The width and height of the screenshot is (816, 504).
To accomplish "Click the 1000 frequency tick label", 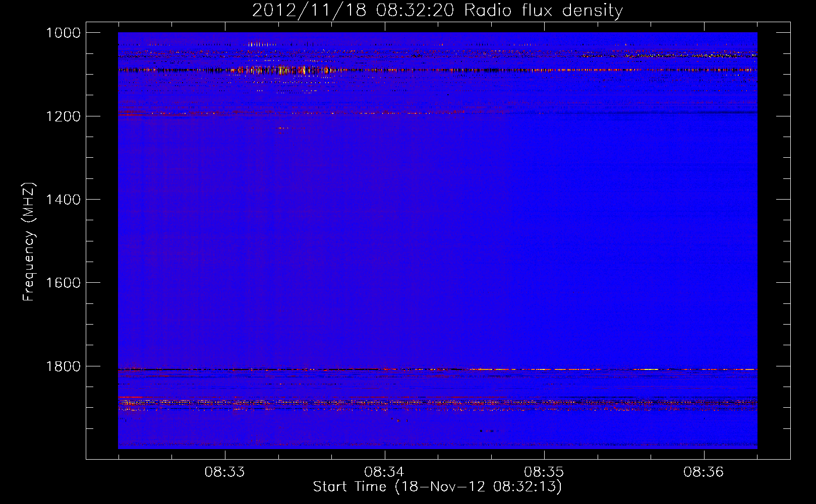I will point(63,33).
